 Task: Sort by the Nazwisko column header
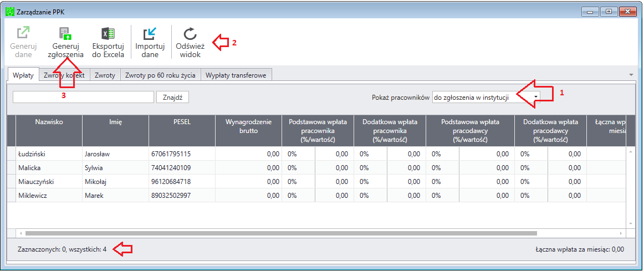point(49,131)
